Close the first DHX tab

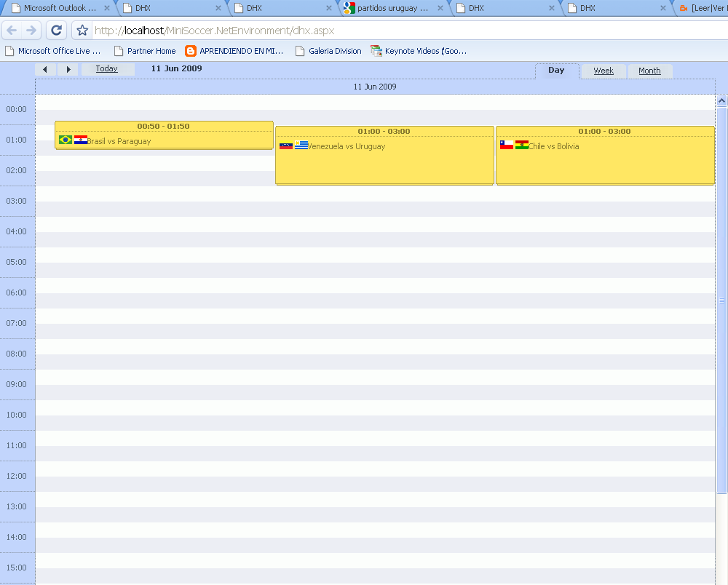coord(218,8)
